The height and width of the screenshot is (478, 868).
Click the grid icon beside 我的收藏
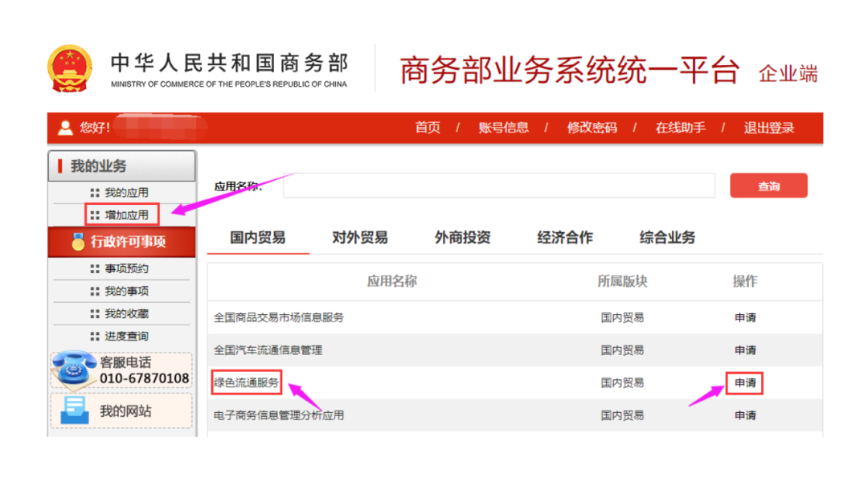coord(95,313)
